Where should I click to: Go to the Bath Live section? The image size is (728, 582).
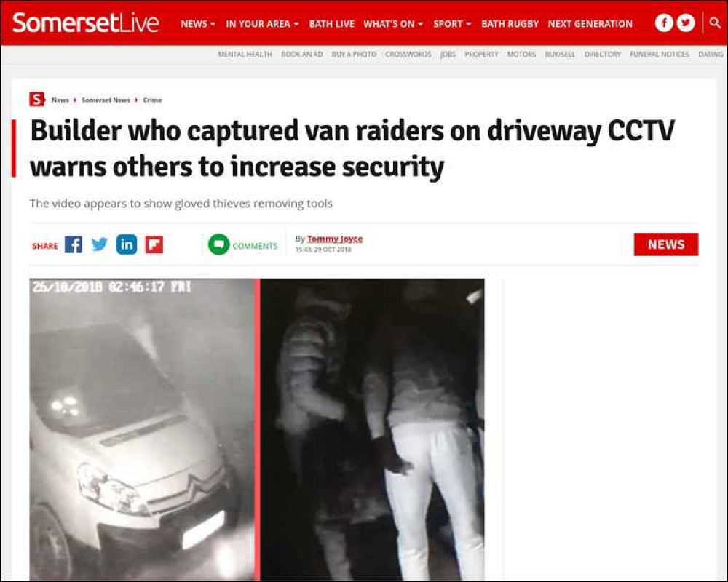pyautogui.click(x=331, y=24)
